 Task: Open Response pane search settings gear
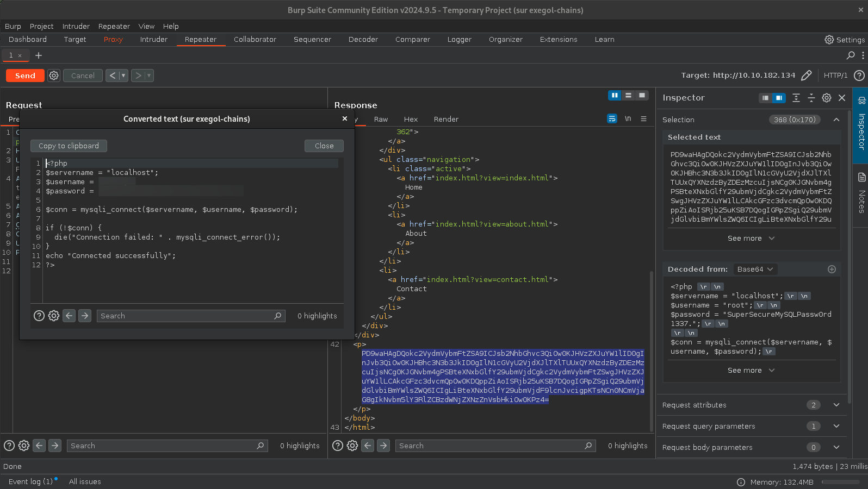[x=352, y=446]
